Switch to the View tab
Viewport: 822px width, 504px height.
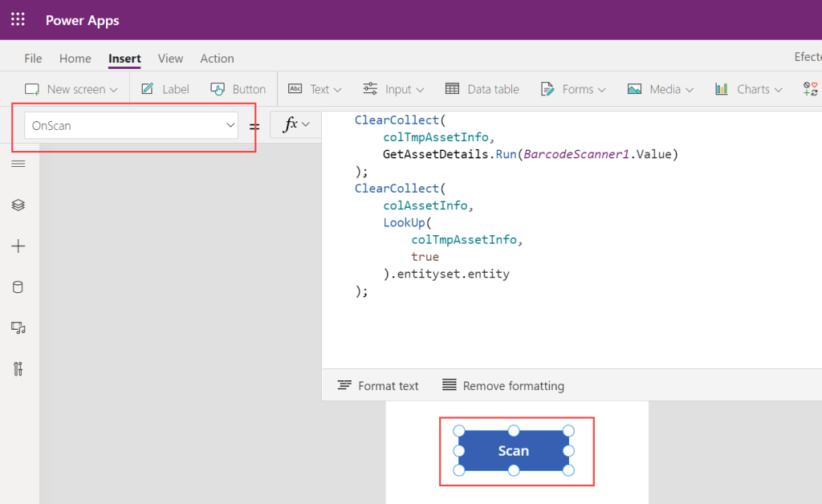pos(170,59)
